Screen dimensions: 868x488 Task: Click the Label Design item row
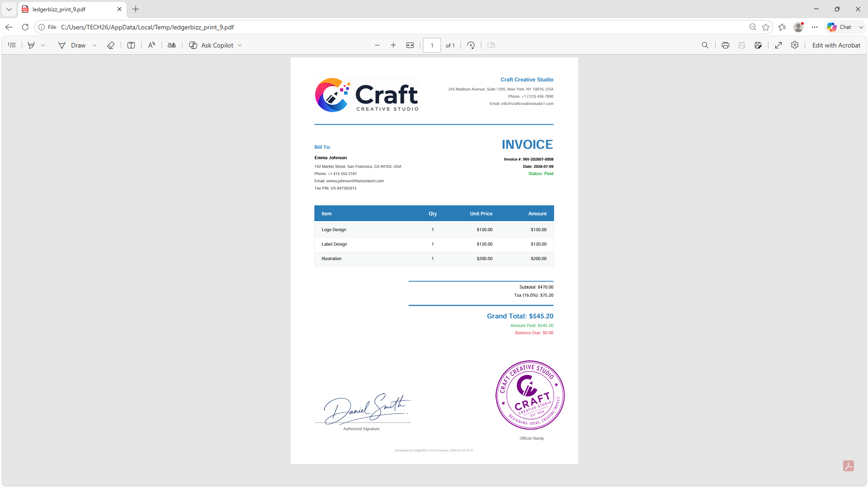pyautogui.click(x=434, y=244)
